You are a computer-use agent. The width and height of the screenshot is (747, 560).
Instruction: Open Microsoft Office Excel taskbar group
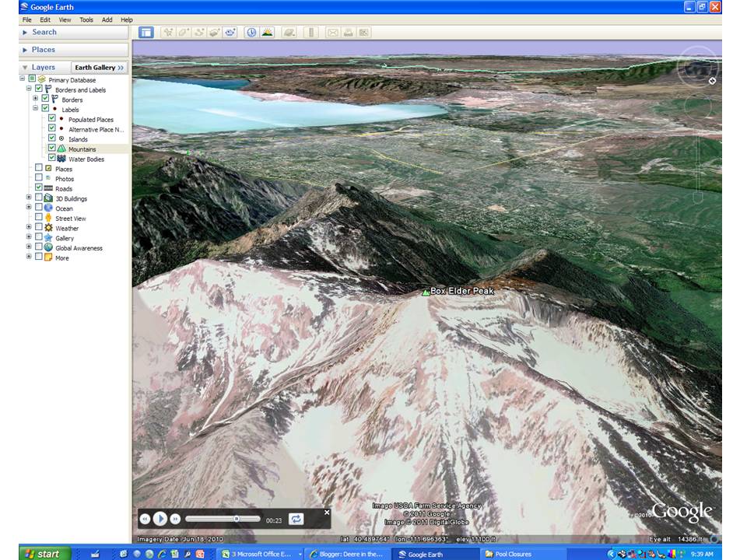click(x=261, y=554)
